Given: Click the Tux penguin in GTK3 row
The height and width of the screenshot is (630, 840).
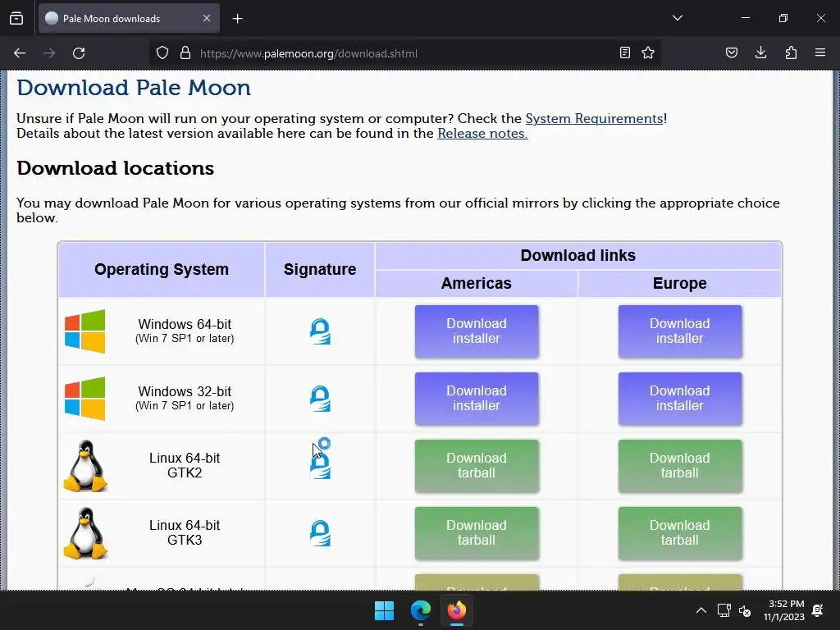Looking at the screenshot, I should 85,533.
